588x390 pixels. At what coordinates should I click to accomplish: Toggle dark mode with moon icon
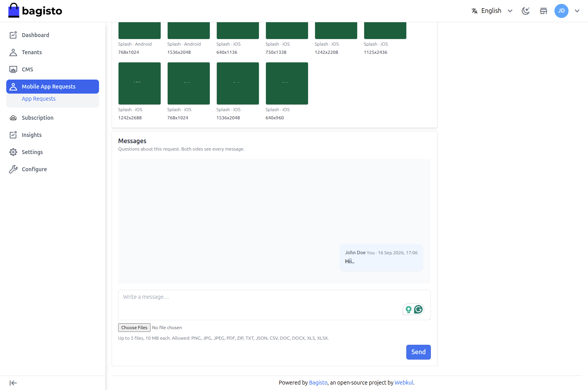[x=526, y=11]
